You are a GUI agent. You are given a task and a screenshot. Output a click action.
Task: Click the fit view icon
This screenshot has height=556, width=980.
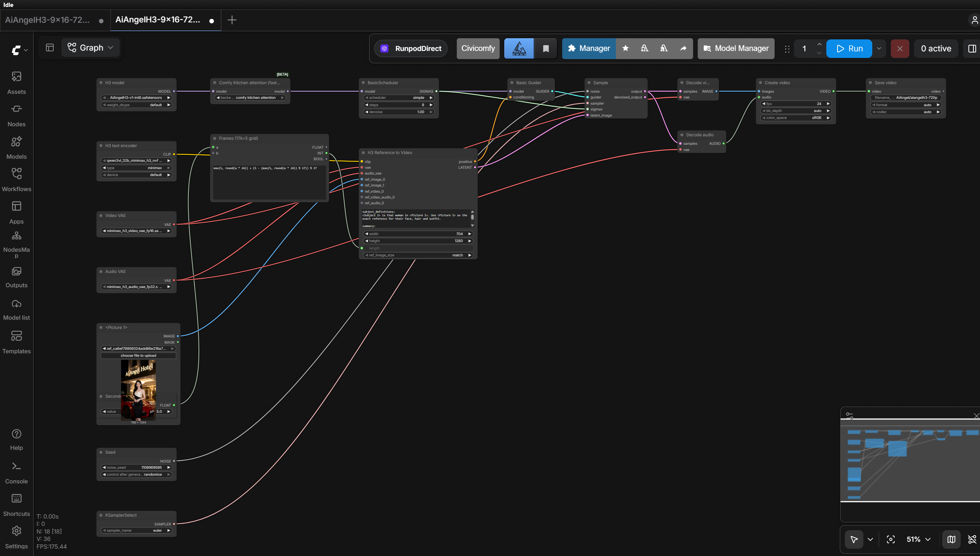click(x=890, y=539)
